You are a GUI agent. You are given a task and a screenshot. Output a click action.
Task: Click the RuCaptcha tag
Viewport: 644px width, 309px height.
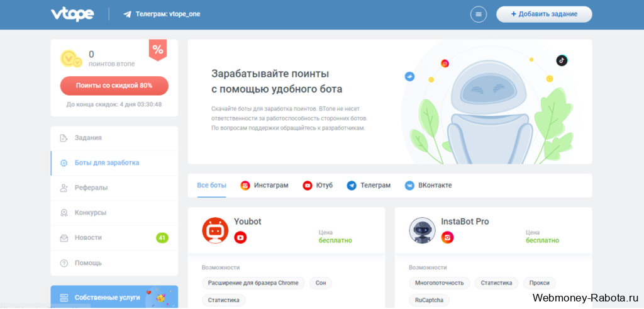click(x=429, y=300)
